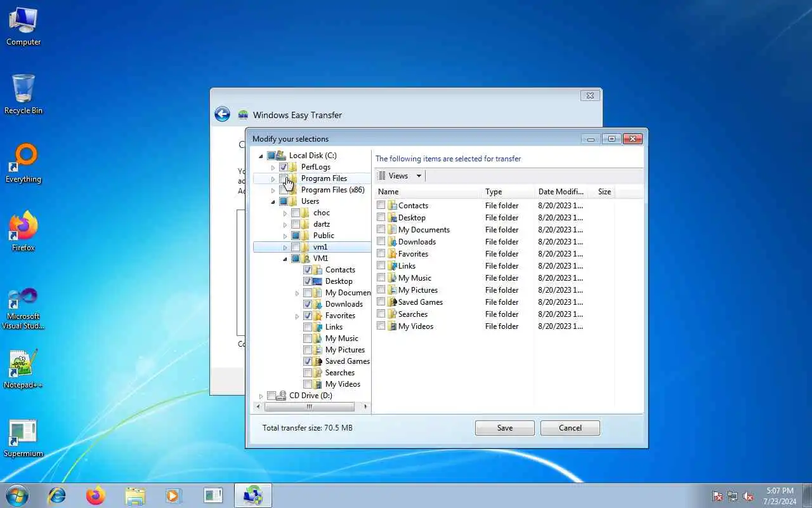Check the My Pictures checkbox in file list

click(381, 290)
